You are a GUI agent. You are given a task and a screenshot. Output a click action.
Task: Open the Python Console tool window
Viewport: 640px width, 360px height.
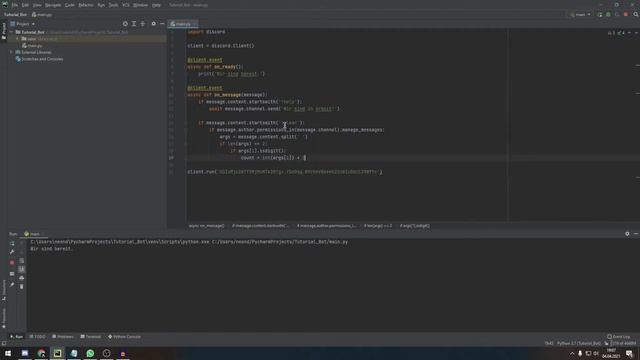click(124, 337)
